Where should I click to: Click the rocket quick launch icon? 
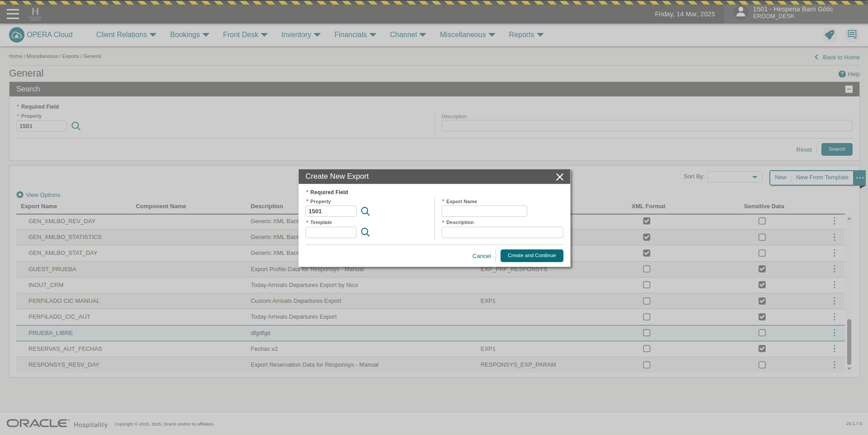point(829,35)
